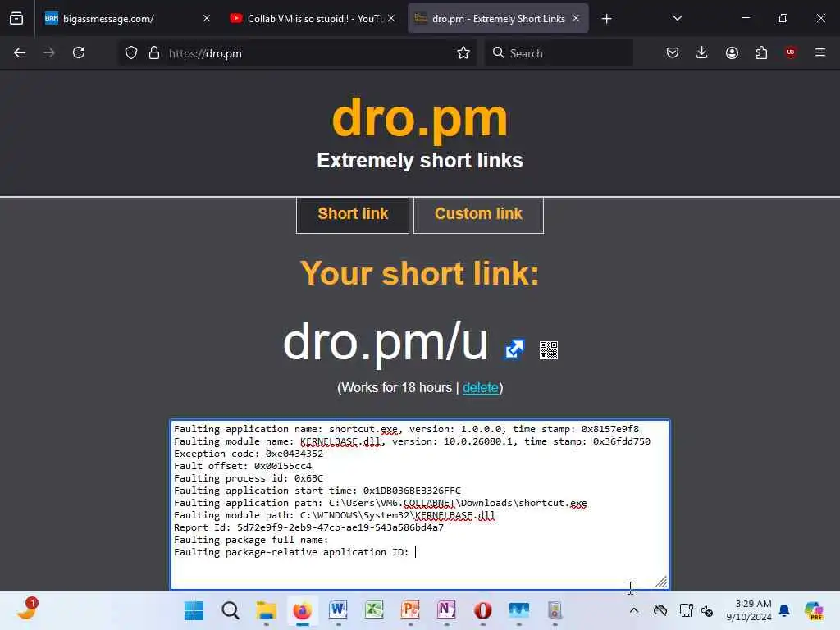Image resolution: width=840 pixels, height=630 pixels.
Task: Close the bigassmessage.com tab
Action: (206, 18)
